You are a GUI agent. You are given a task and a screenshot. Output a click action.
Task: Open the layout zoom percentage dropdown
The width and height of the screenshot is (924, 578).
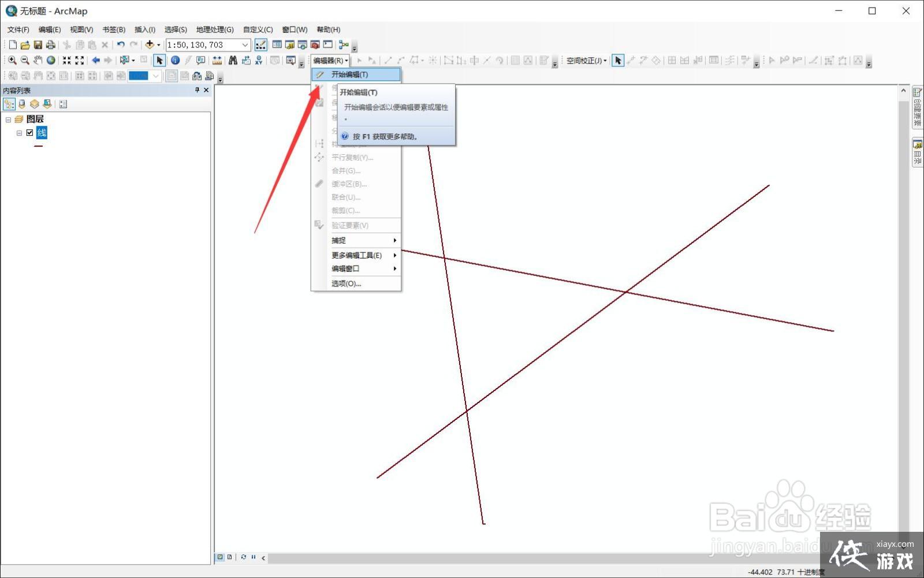pyautogui.click(x=155, y=76)
